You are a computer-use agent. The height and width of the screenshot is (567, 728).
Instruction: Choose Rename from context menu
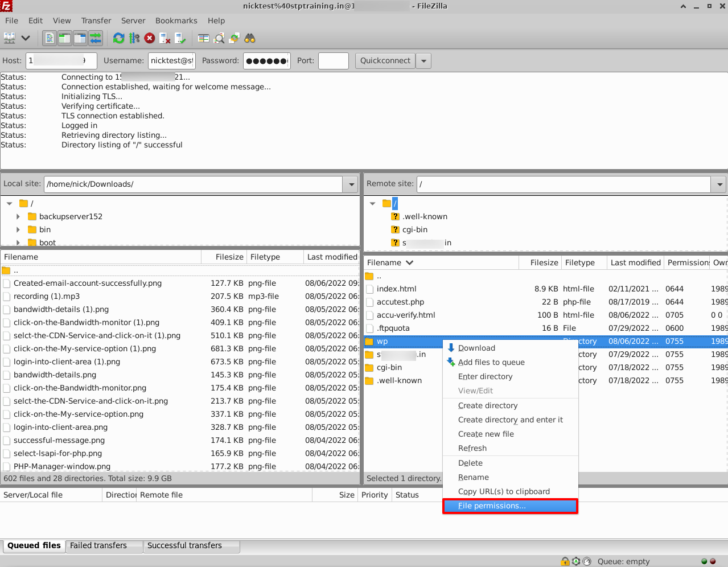[x=511, y=477]
